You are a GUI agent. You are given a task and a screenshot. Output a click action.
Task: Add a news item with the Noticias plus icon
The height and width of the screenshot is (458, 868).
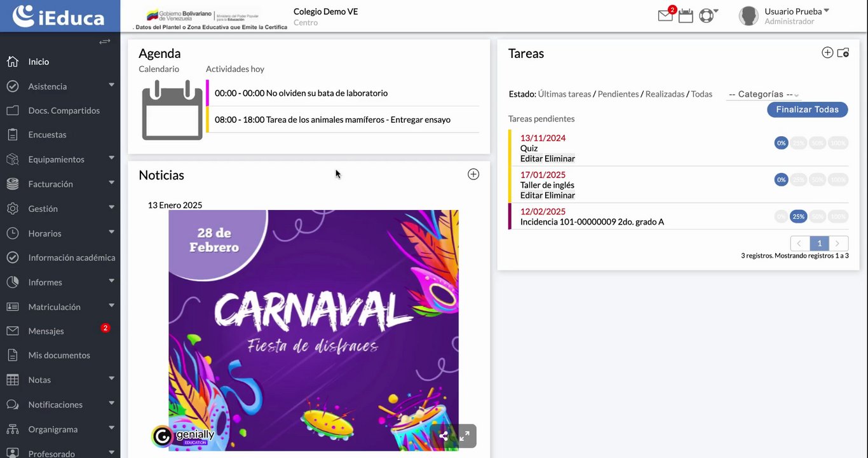coord(473,174)
